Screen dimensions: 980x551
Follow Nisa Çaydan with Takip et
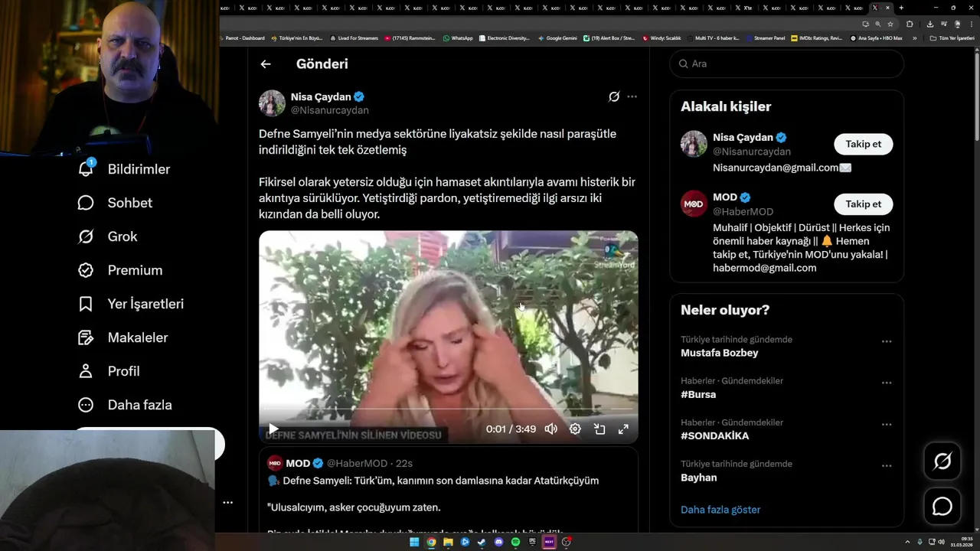coord(863,144)
